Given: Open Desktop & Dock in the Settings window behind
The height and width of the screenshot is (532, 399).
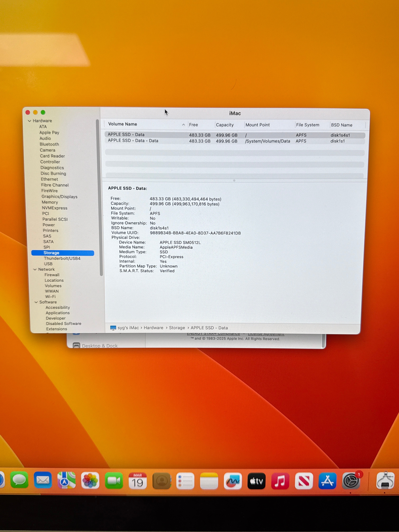Looking at the screenshot, I should tap(100, 346).
